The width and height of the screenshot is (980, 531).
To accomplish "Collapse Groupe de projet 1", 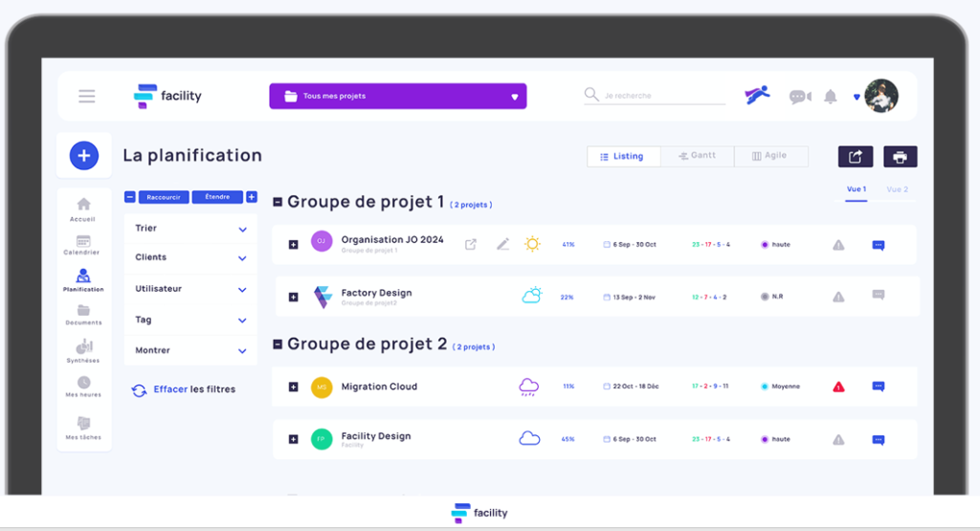I will coord(278,203).
